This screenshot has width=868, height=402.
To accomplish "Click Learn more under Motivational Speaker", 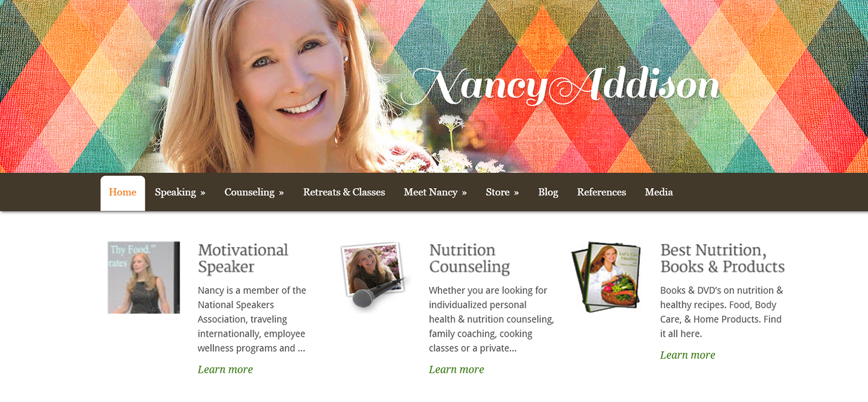I will pos(225,369).
